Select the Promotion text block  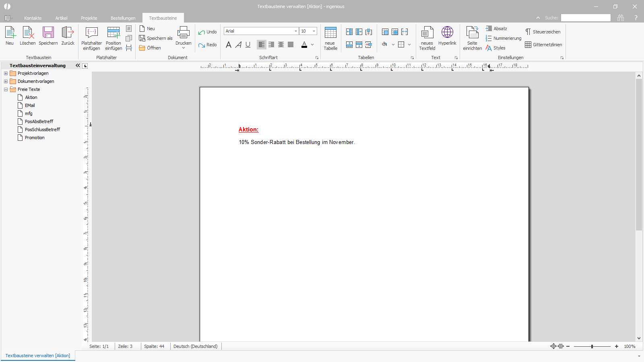tap(35, 138)
